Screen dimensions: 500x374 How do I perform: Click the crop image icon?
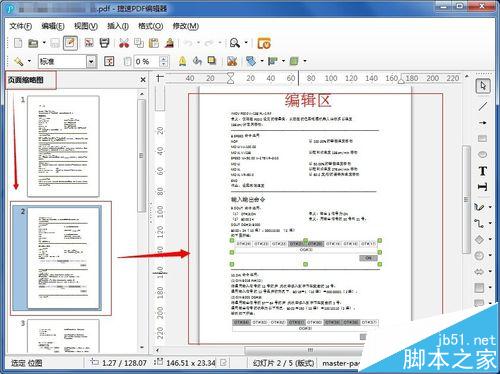coord(232,61)
